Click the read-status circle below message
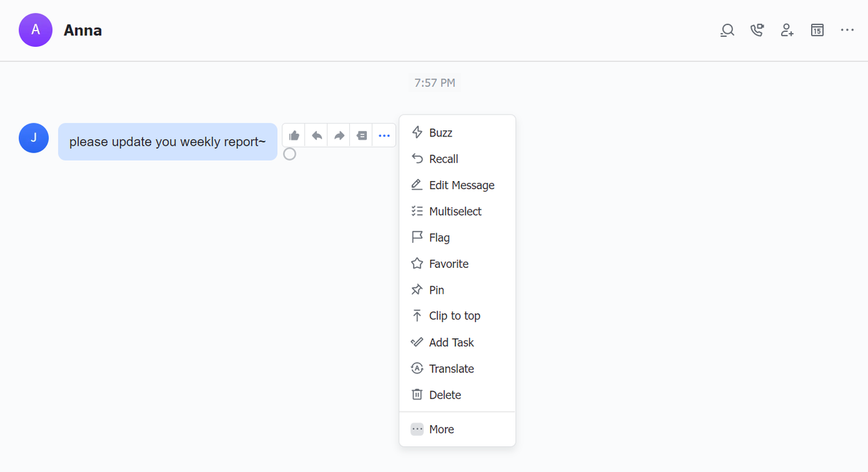Screen dimensions: 868x472 (x=290, y=154)
